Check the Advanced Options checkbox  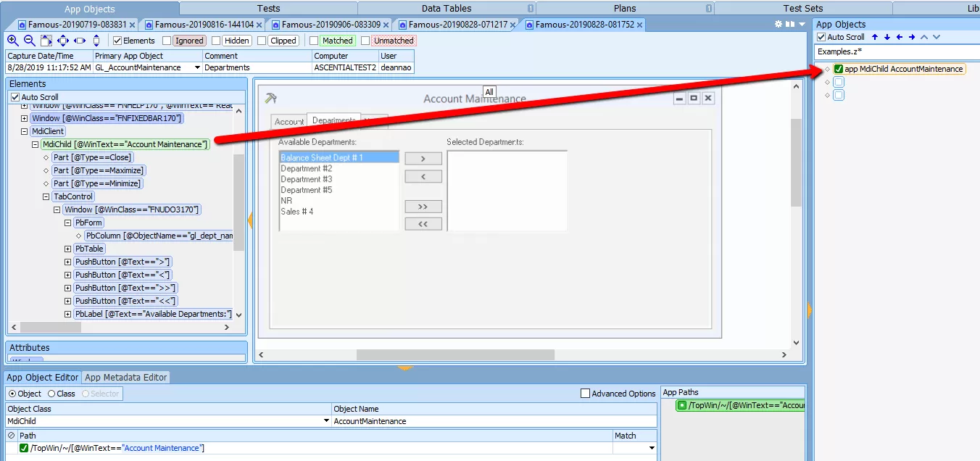(x=585, y=394)
